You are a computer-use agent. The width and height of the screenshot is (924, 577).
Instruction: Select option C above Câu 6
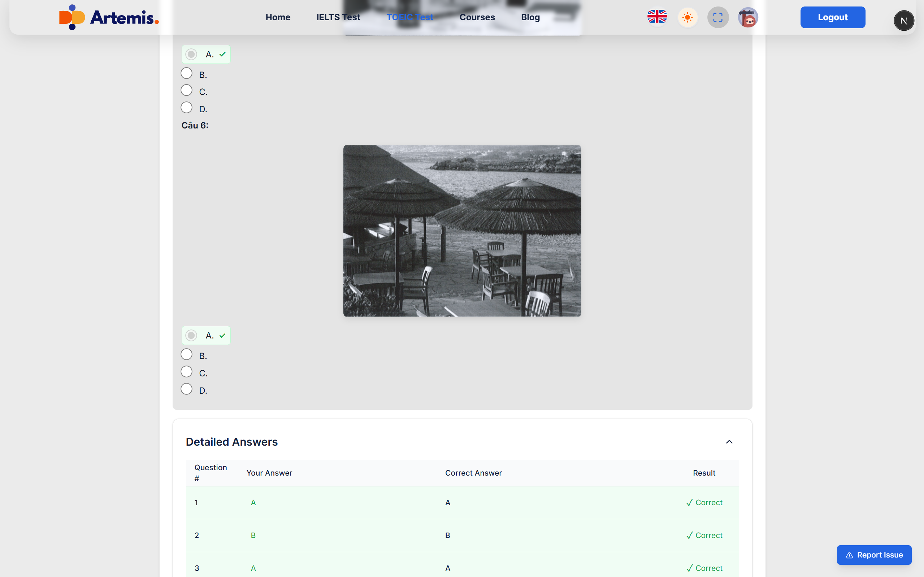[x=186, y=91]
